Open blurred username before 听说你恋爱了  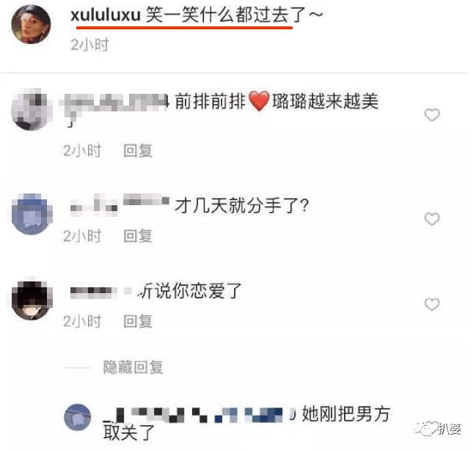point(100,291)
